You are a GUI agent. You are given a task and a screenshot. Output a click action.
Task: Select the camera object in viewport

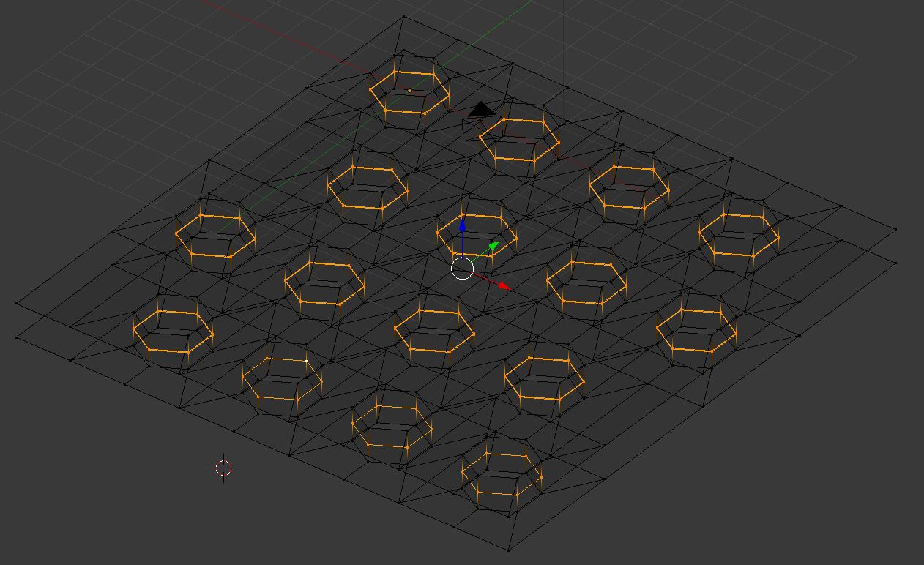coord(483,121)
